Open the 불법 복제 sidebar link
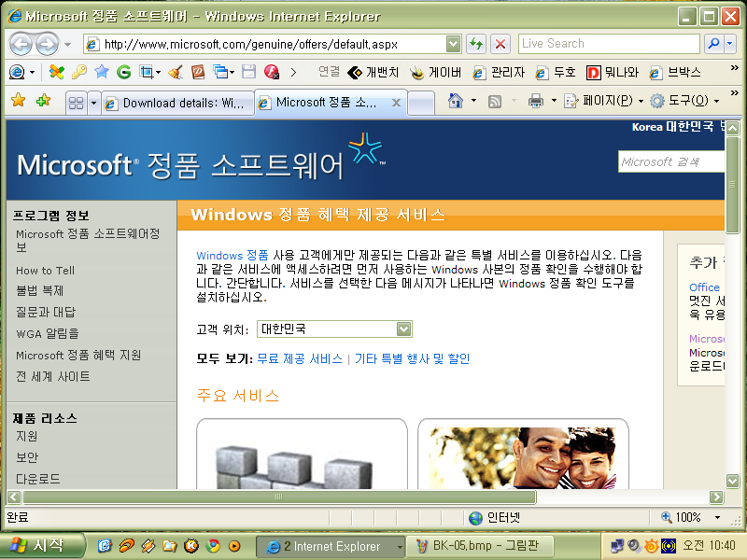The height and width of the screenshot is (560, 747). [39, 290]
